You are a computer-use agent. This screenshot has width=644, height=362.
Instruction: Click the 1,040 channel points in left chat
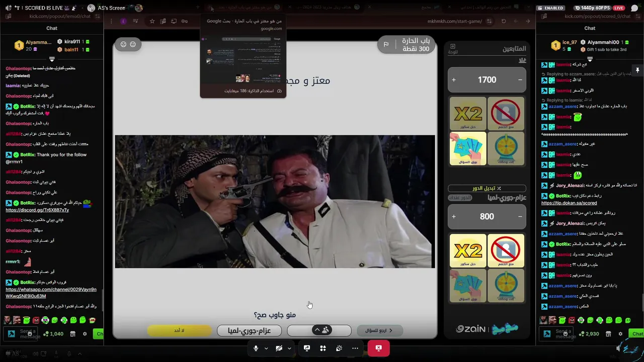pyautogui.click(x=54, y=334)
